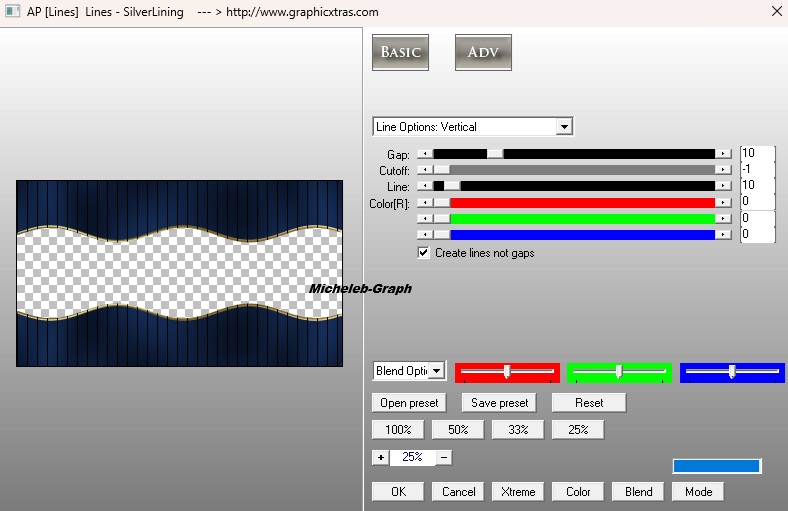Viewport: 788px width, 511px height.
Task: Set preview zoom to 50%
Action: pyautogui.click(x=458, y=429)
